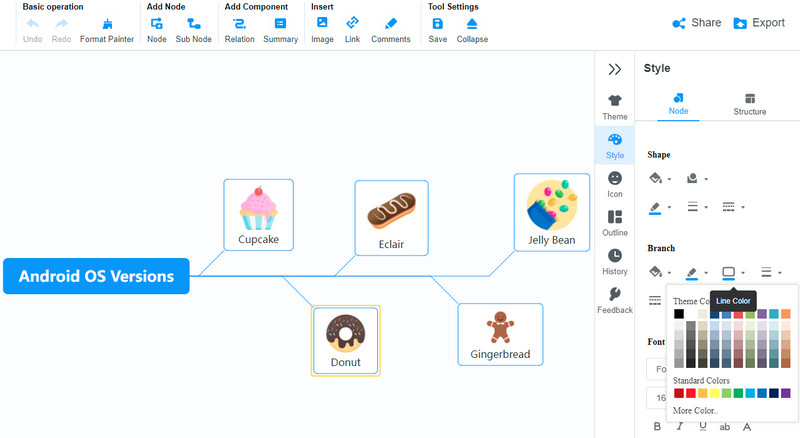Choose purple from Standard Colors

[786, 393]
